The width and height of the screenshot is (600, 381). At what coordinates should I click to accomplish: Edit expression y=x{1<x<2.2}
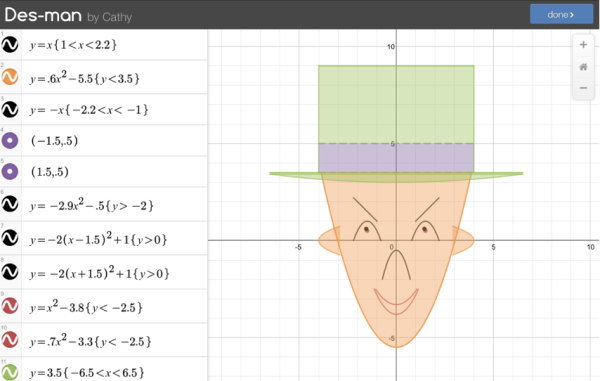tap(114, 45)
